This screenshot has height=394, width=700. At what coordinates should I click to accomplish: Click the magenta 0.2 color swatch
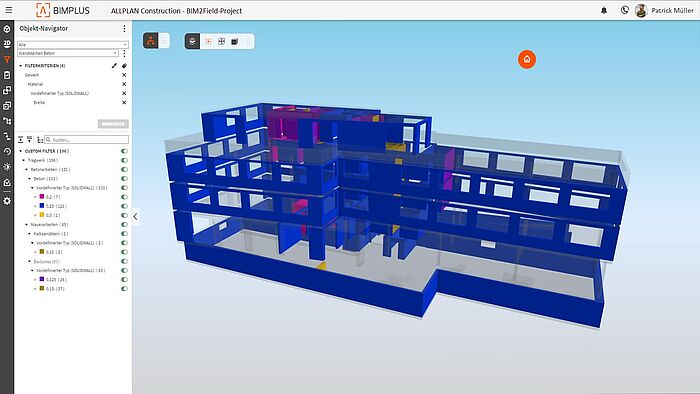[42, 196]
